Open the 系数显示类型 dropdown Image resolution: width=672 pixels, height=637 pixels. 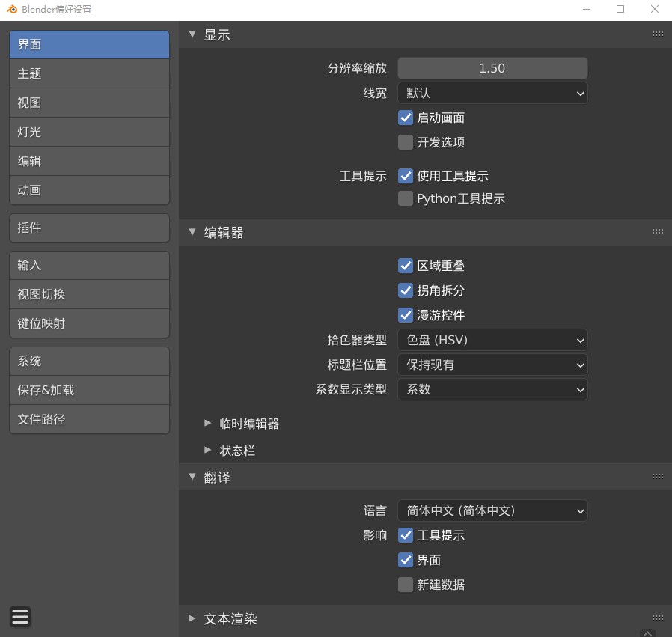point(492,390)
